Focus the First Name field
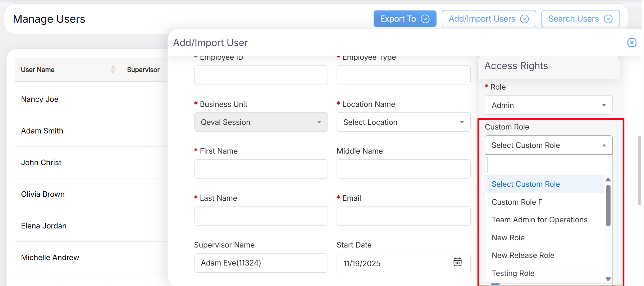This screenshot has width=644, height=286. click(x=261, y=169)
